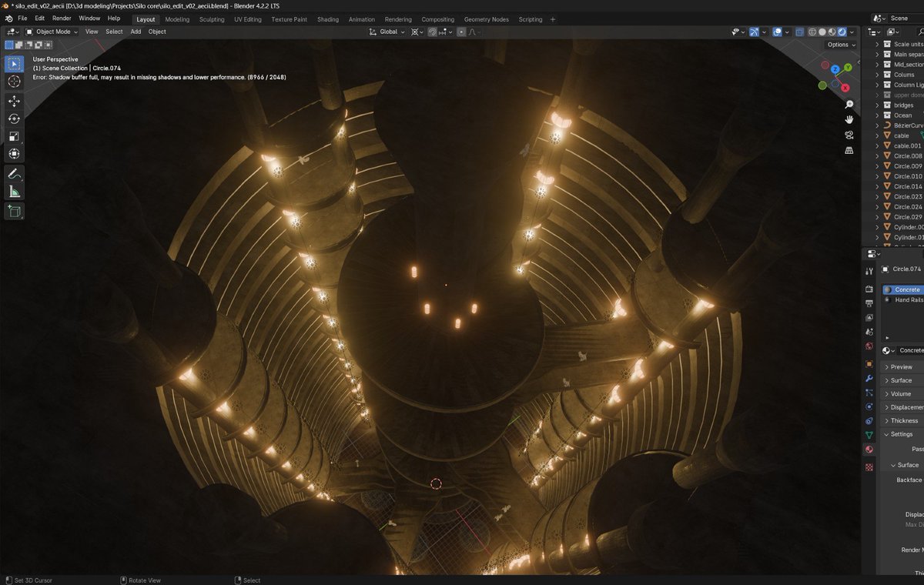Open the Object Constraints properties tab
Screen dimensions: 924x585
[x=869, y=421]
